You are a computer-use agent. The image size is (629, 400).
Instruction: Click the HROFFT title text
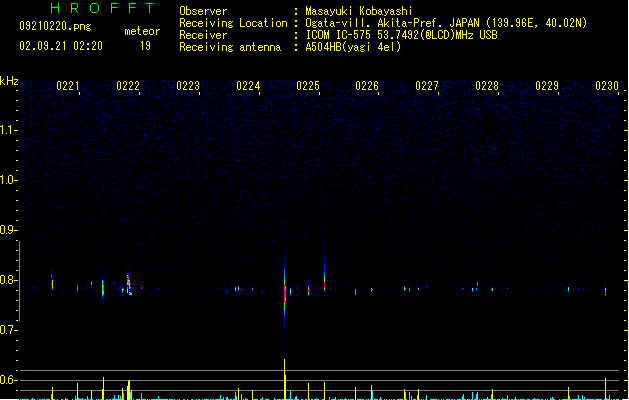coord(102,8)
